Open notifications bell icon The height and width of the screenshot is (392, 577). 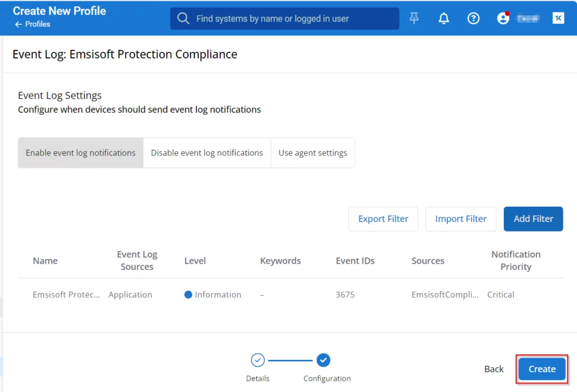[444, 19]
